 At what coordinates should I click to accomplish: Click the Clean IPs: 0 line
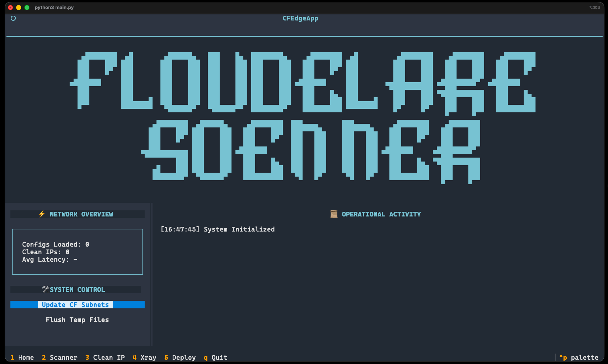[x=46, y=252]
